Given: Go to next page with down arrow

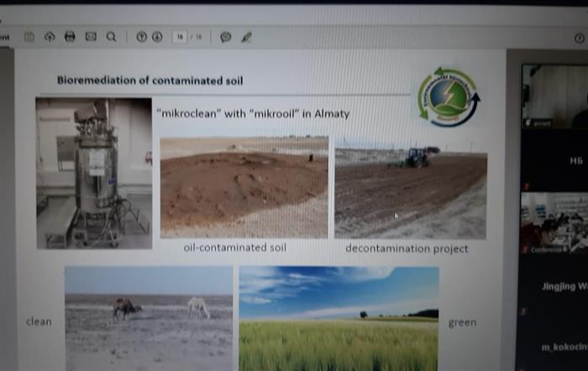Looking at the screenshot, I should [156, 37].
